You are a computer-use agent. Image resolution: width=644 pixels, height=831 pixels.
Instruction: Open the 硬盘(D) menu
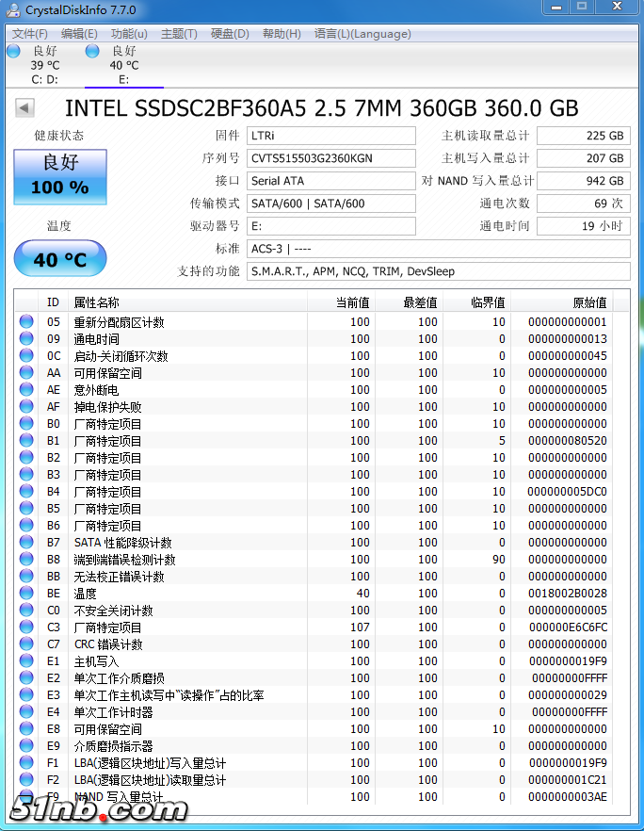point(230,34)
